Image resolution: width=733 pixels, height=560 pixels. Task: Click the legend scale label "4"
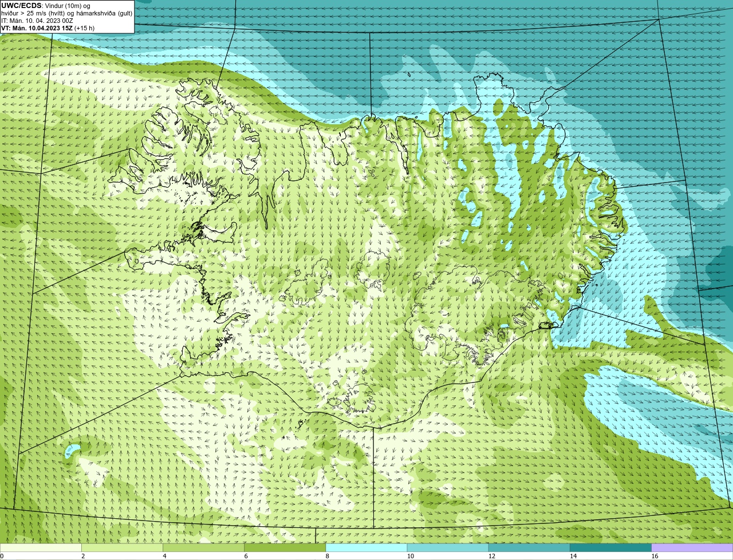[164, 556]
